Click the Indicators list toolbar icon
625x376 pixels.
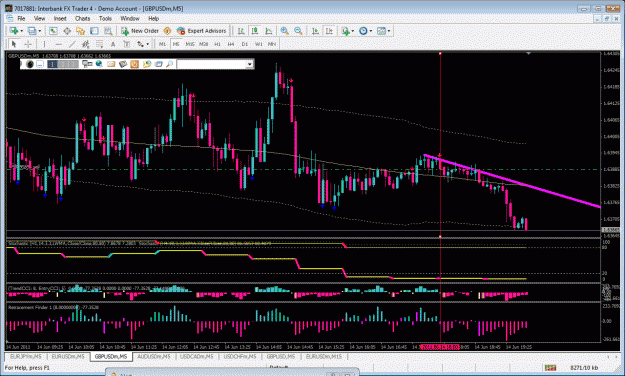[x=345, y=31]
